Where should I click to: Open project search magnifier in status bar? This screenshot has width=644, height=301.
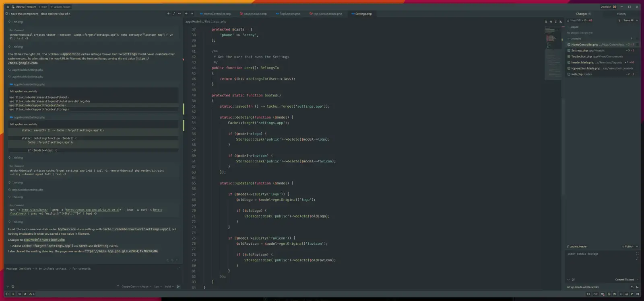(x=19, y=294)
